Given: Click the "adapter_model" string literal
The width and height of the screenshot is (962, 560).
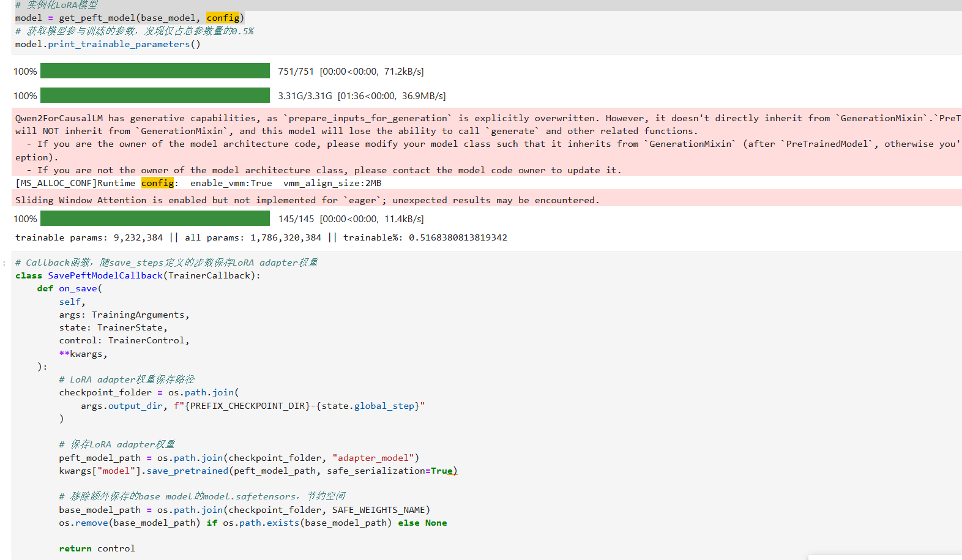Looking at the screenshot, I should 373,458.
